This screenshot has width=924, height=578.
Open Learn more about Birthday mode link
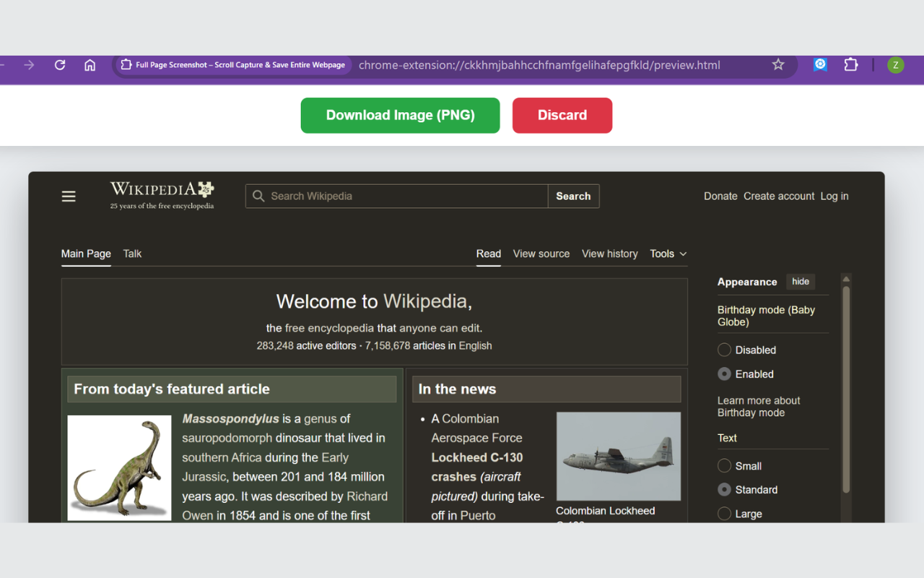[x=759, y=407]
